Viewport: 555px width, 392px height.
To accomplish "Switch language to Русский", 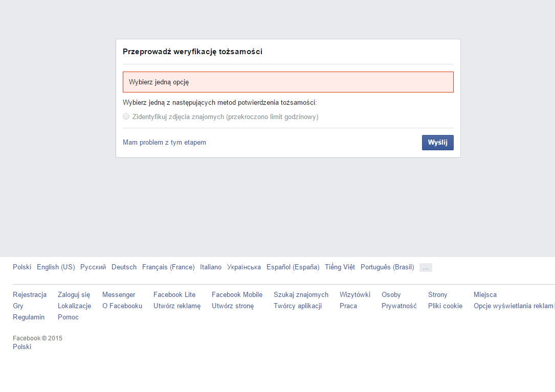I will coord(93,267).
